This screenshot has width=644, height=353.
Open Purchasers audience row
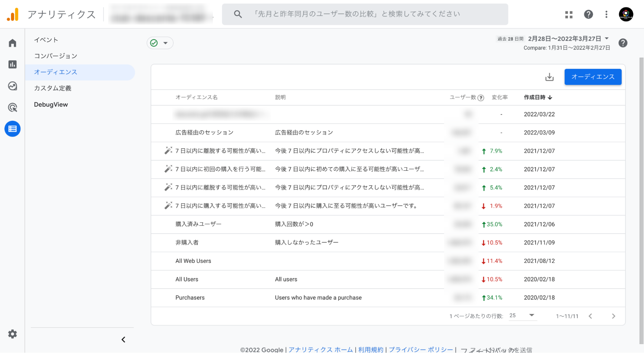388,298
